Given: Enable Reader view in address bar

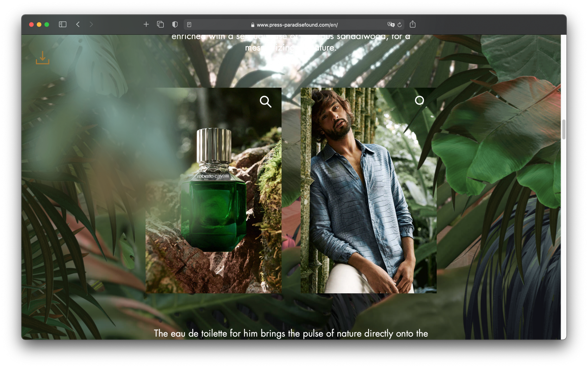Looking at the screenshot, I should 189,25.
